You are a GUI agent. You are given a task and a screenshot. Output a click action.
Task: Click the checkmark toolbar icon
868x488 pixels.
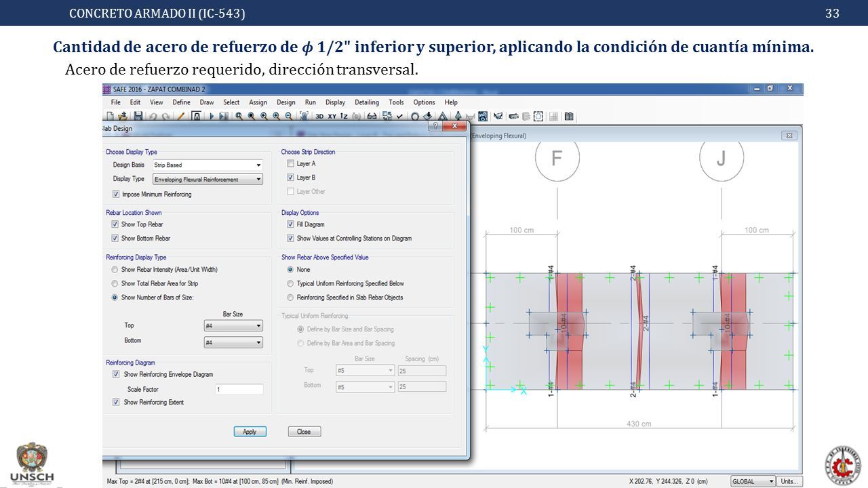[399, 116]
